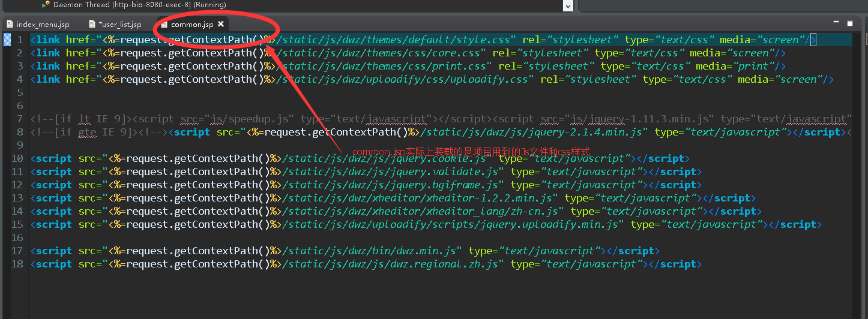Click the jquery.cookie.js path on line 10
Image resolution: width=868 pixels, height=319 pixels.
tap(384, 158)
